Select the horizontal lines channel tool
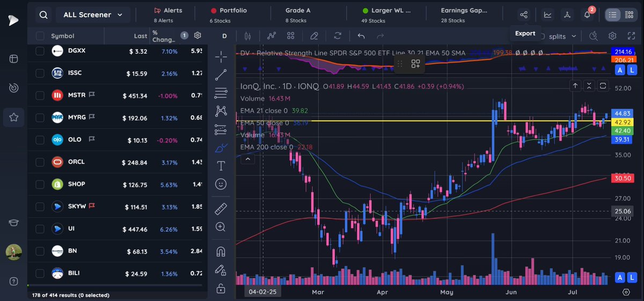The image size is (644, 301). tap(221, 93)
